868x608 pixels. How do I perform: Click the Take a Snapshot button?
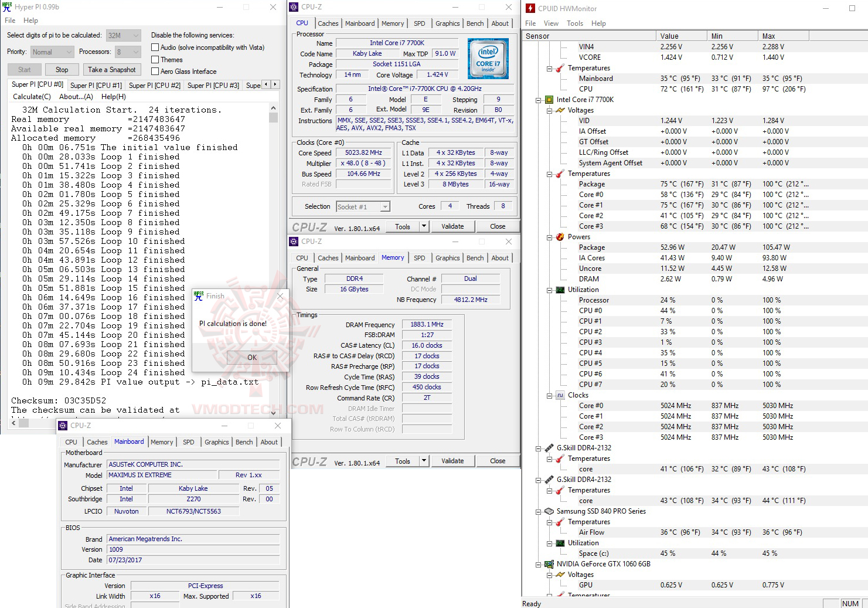pos(112,70)
